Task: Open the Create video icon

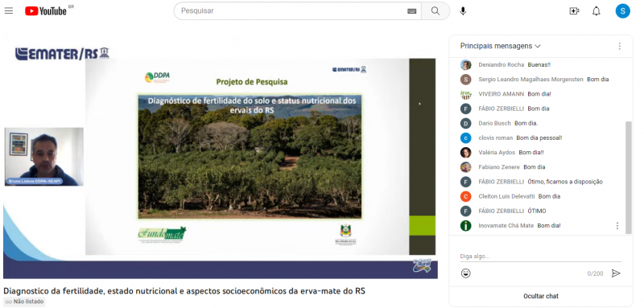Action: tap(574, 11)
